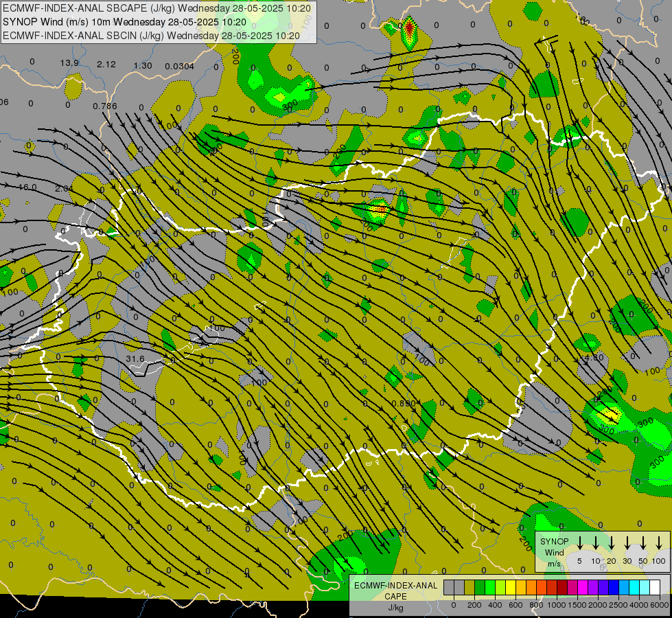
Task: Click the wind arrow above 100 in SYNOP legend
Action: pyautogui.click(x=659, y=542)
